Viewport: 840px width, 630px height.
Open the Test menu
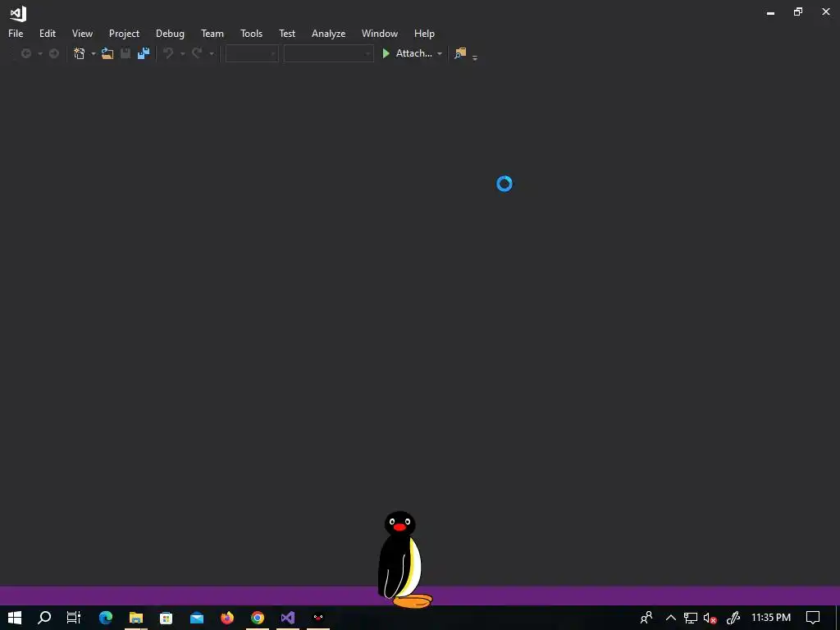287,33
